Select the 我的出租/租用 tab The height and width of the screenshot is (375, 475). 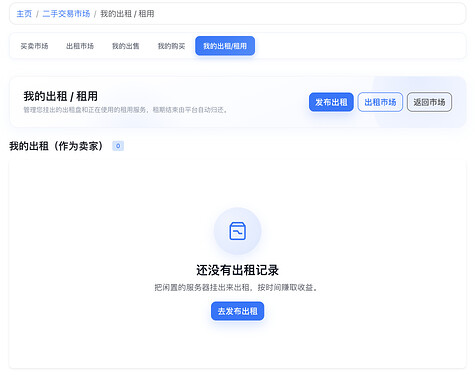pyautogui.click(x=225, y=46)
